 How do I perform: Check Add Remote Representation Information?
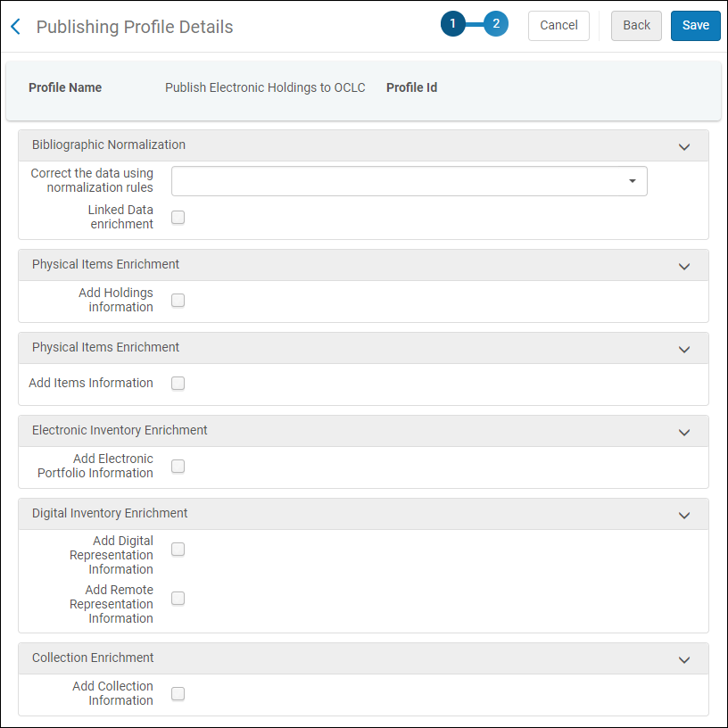pos(178,598)
